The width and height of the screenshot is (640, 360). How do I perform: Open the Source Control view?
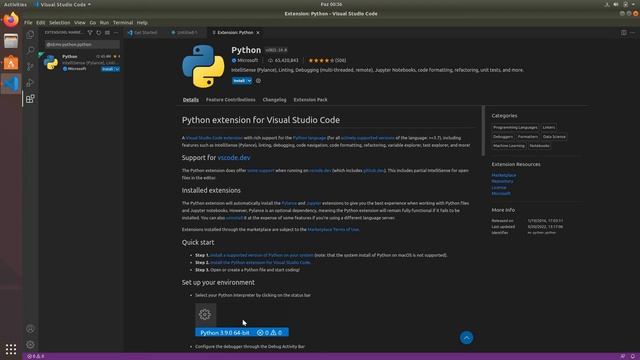coord(30,67)
